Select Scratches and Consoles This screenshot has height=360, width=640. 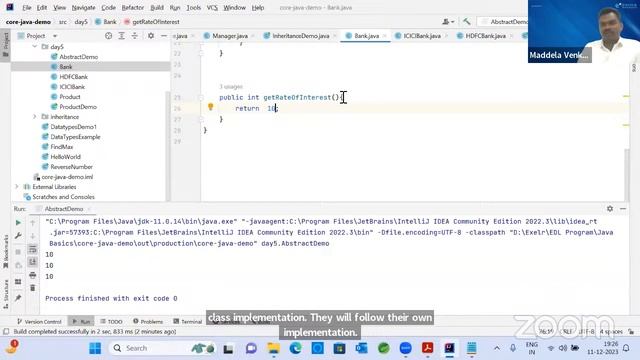pos(63,197)
